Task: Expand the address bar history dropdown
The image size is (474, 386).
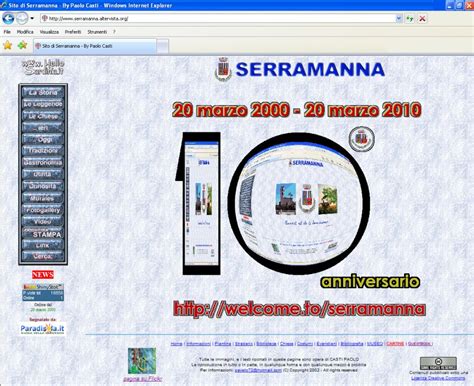Action: tap(399, 19)
